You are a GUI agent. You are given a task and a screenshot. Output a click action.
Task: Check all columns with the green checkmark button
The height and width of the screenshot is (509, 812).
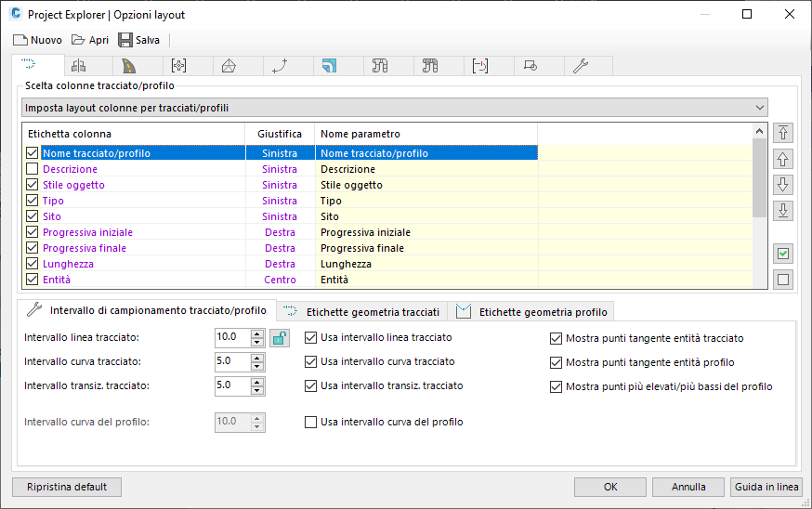(783, 254)
